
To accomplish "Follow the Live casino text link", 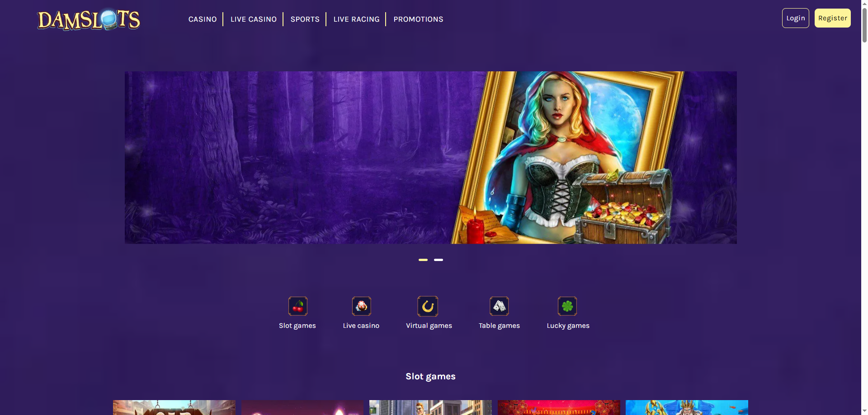I will (361, 326).
